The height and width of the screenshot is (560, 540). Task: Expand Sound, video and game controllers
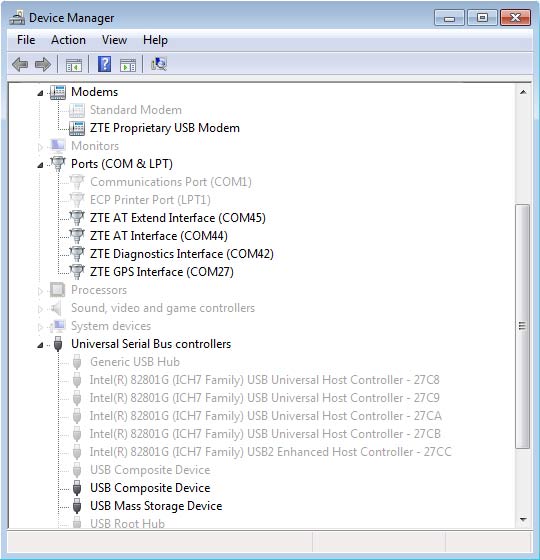coord(40,309)
